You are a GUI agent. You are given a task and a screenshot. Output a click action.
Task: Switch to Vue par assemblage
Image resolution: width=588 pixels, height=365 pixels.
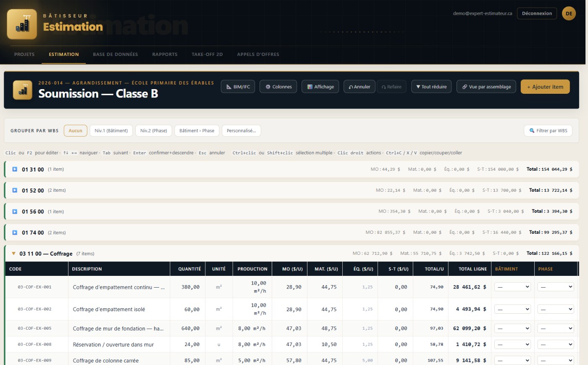(x=486, y=87)
